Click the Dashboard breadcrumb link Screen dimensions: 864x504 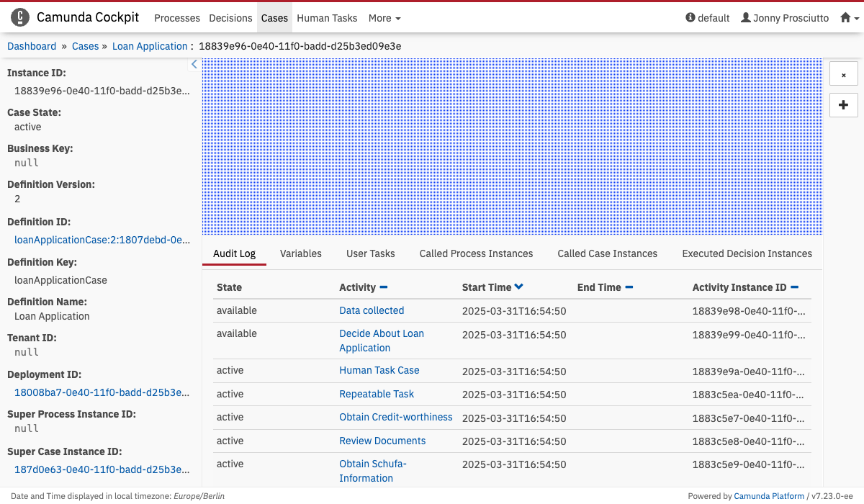(x=32, y=46)
